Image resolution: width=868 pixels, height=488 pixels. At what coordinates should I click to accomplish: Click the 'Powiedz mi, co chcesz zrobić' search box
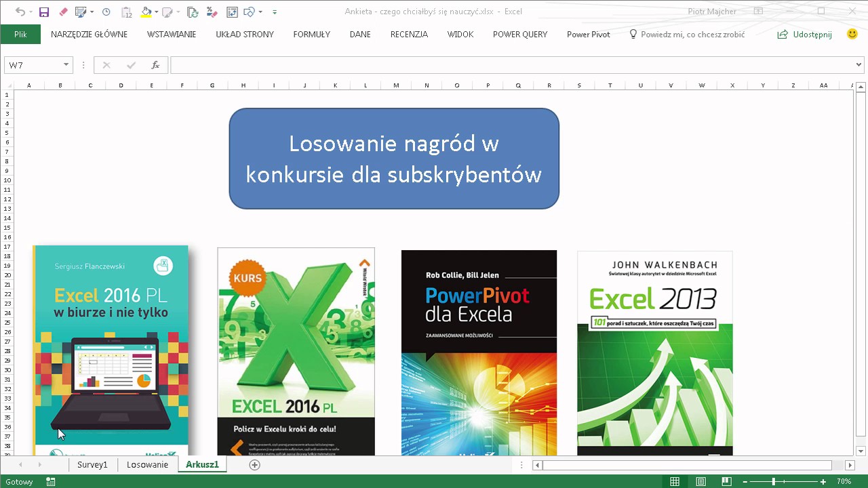click(687, 34)
